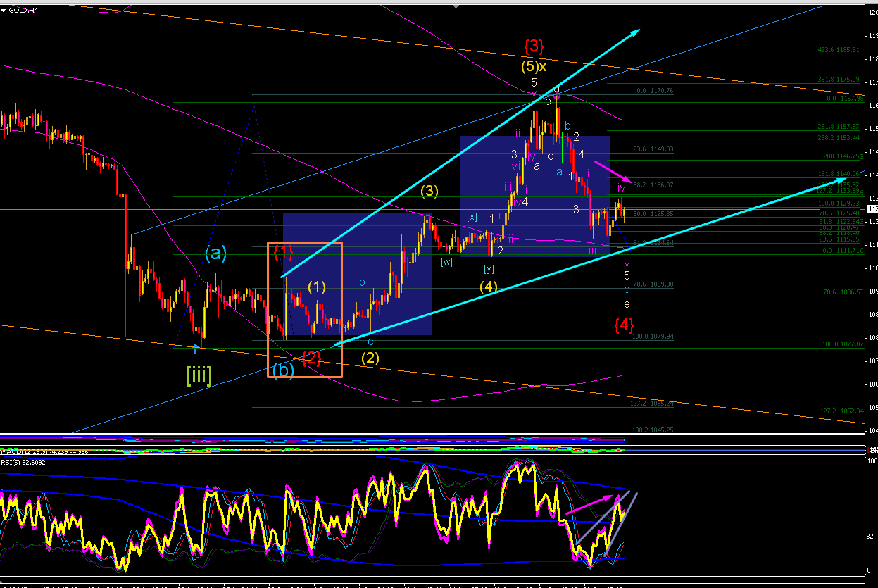Open the dropdown arrow beside GOLD,H4
Screen dimensions: 878x588
[4, 9]
